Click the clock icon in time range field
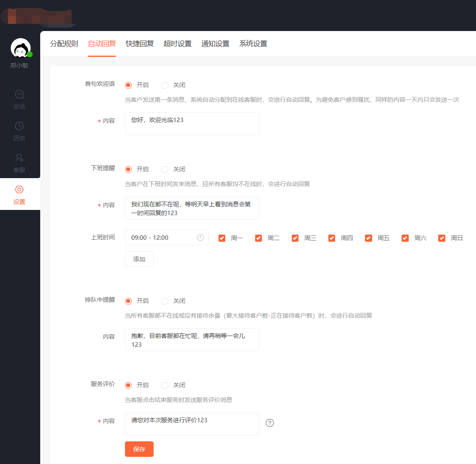The width and height of the screenshot is (476, 464). click(x=200, y=237)
